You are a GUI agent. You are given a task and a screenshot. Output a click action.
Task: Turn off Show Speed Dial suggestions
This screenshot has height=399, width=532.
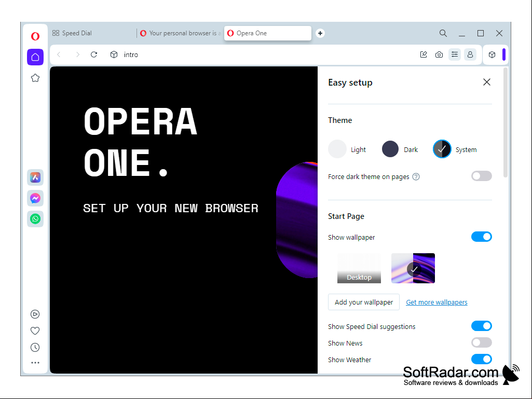click(482, 326)
